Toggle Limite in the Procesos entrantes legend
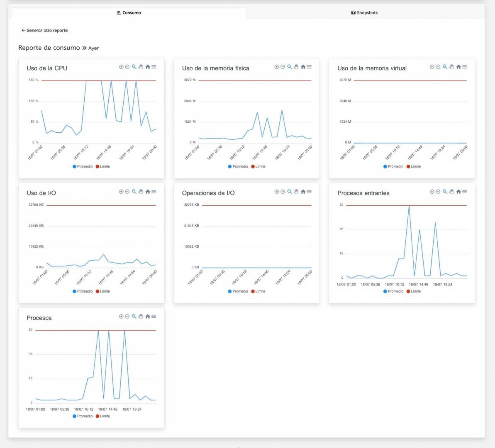 pyautogui.click(x=414, y=291)
